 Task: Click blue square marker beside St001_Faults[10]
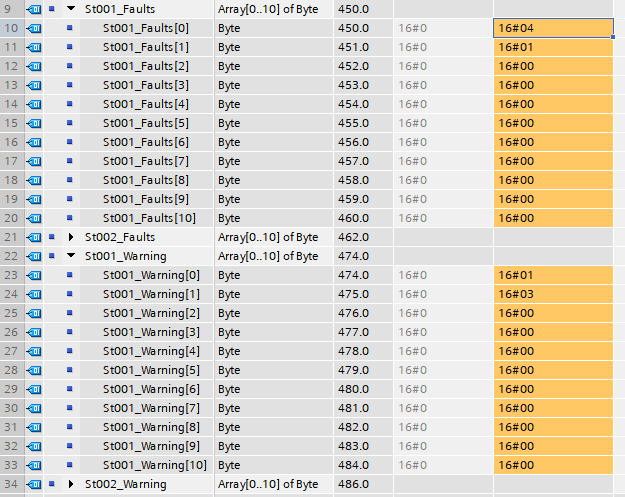pos(70,218)
